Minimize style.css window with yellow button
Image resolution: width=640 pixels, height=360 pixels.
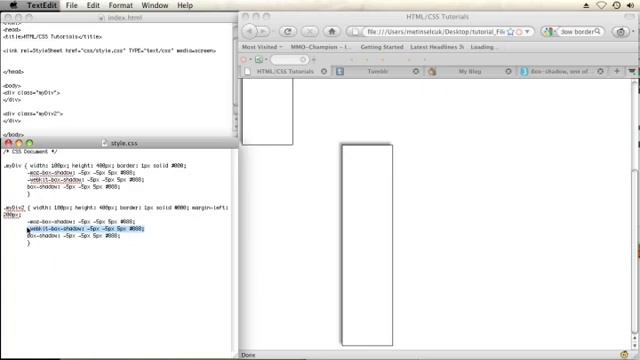point(19,143)
